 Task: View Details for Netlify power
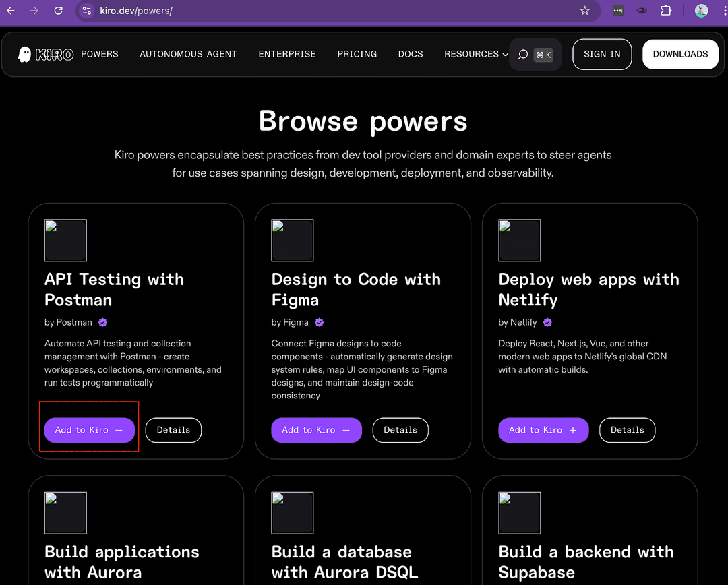(628, 430)
